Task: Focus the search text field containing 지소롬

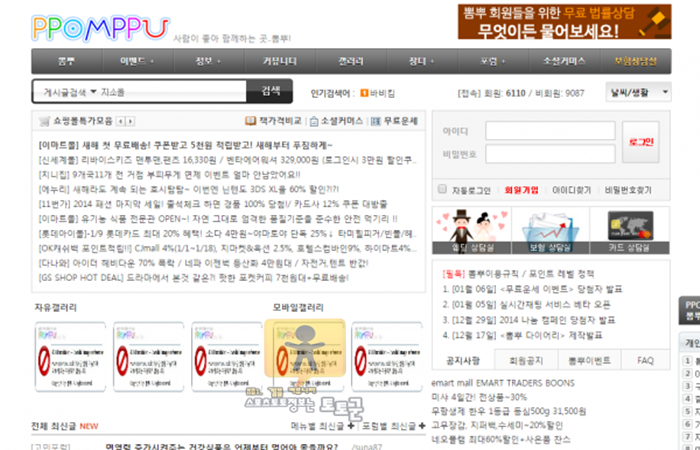Action: pos(172,92)
